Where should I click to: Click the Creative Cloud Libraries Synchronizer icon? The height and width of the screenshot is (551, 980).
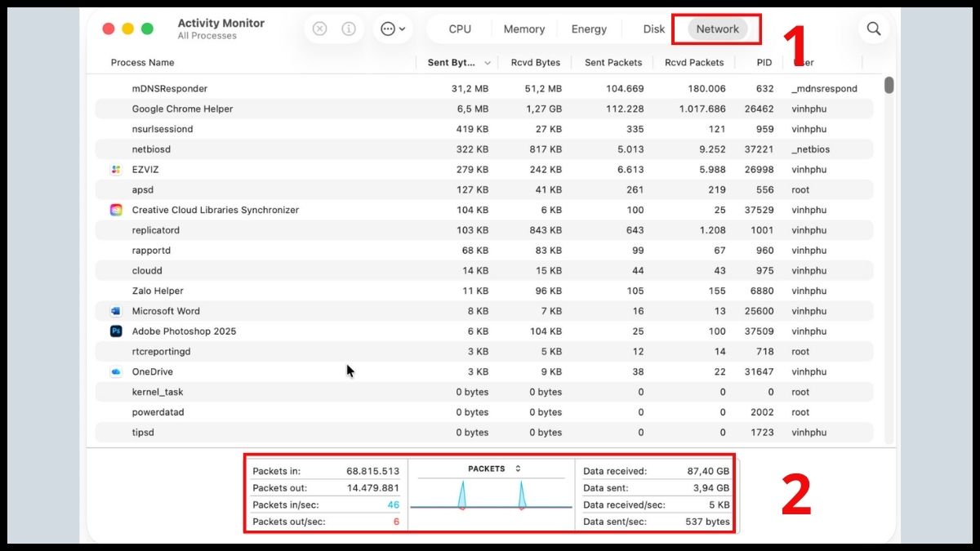[115, 210]
